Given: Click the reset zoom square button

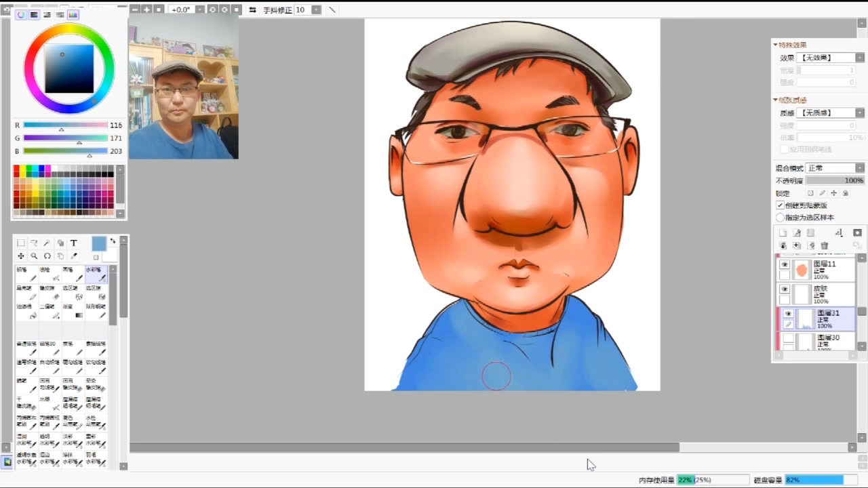Looking at the screenshot, I should coord(159,9).
